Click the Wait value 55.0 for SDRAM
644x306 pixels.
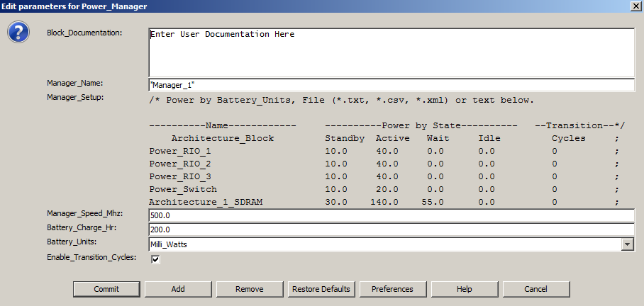433,202
